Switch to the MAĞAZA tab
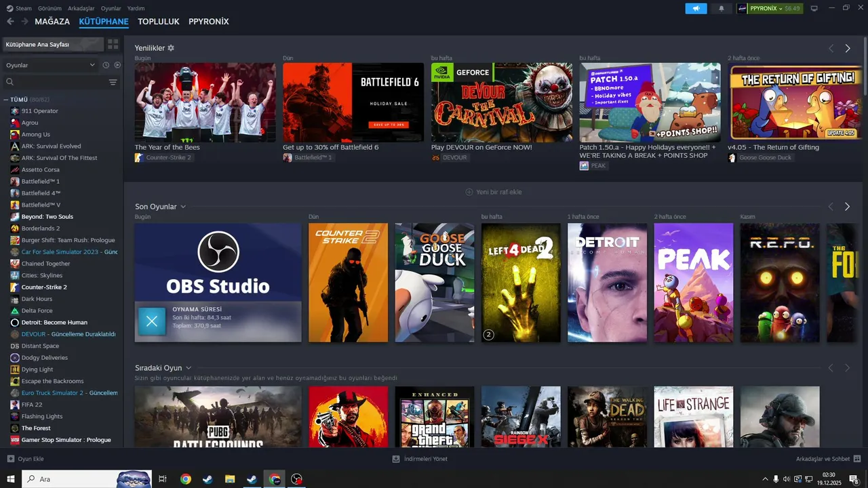This screenshot has width=868, height=488. point(52,22)
